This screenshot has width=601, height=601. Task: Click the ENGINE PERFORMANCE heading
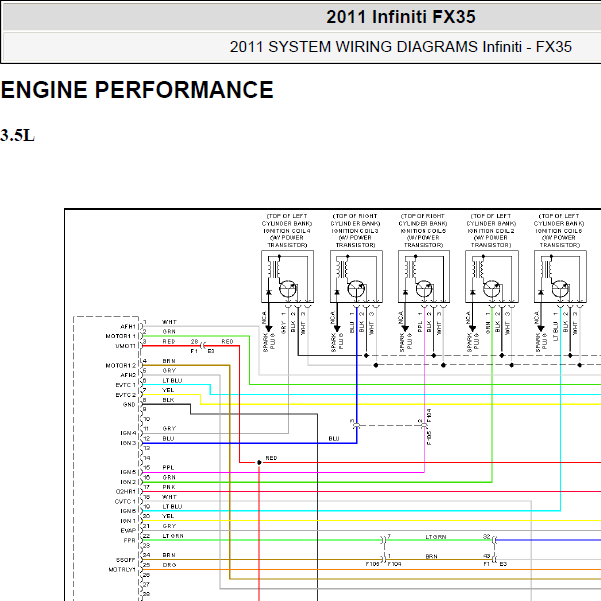137,90
